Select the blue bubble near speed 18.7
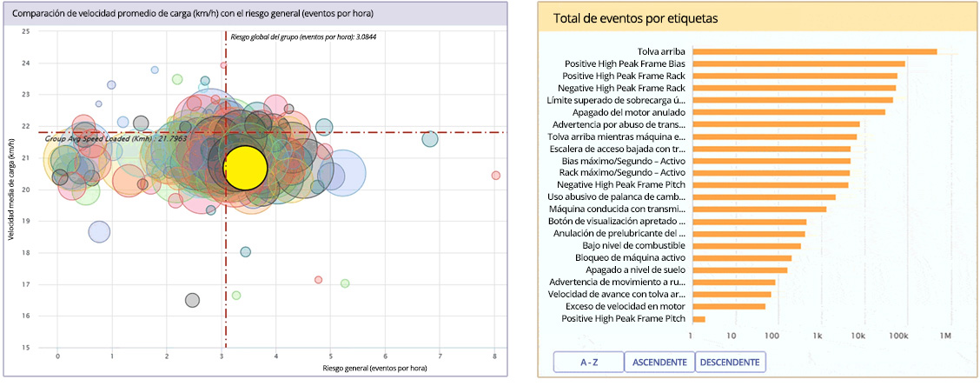 99,232
